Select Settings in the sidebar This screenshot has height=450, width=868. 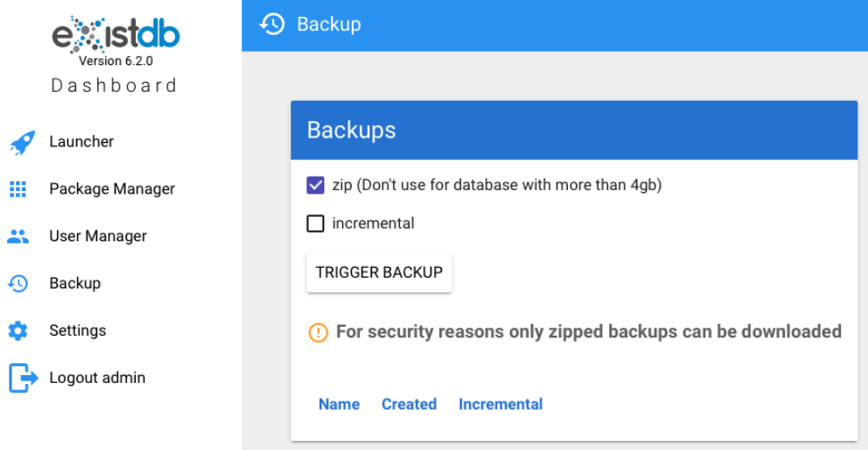coord(78,331)
